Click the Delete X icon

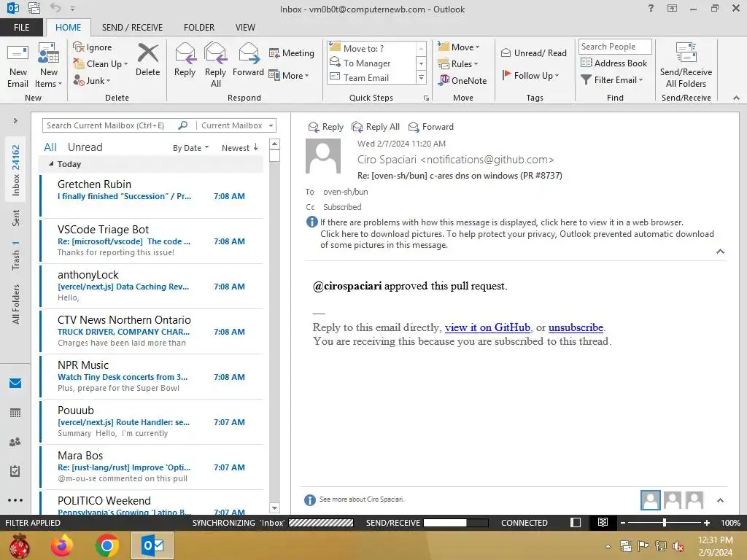(x=147, y=52)
